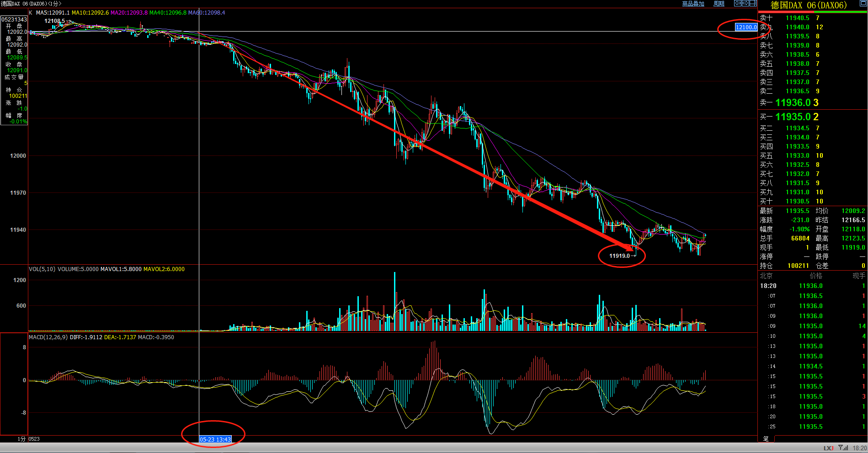
Task: Click the MAVOL2:6.0000 label
Action: coord(164,269)
